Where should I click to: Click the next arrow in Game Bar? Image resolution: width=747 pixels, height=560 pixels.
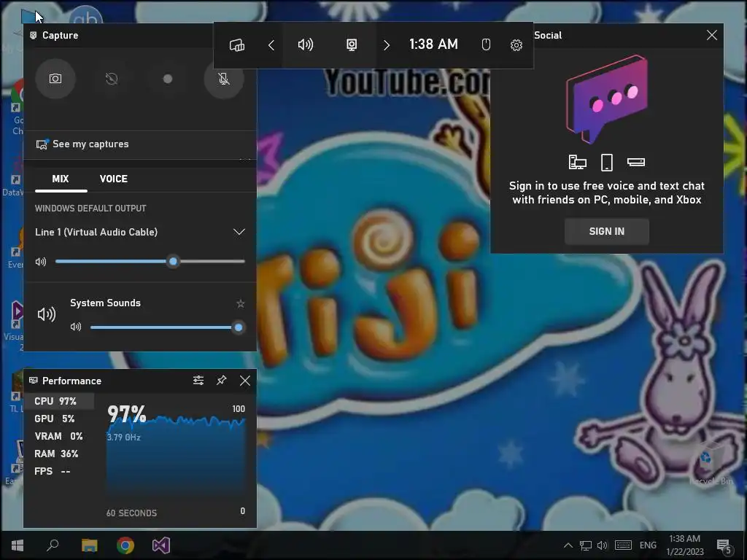(387, 45)
